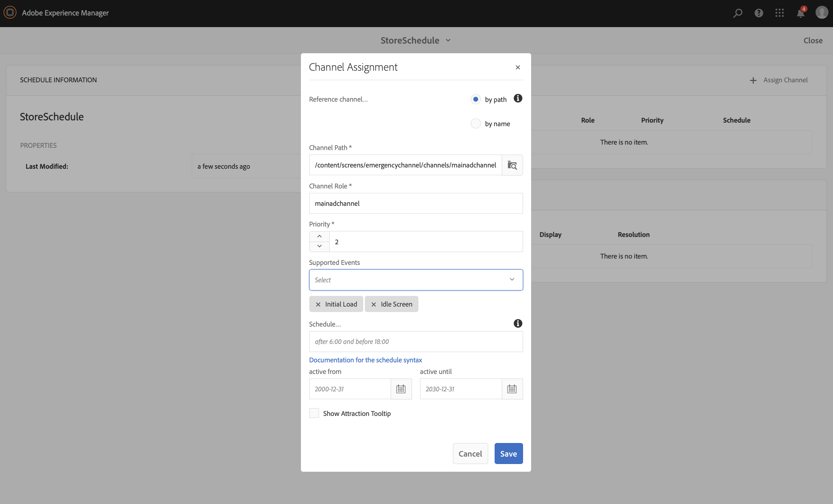Open the active from calendar picker
The height and width of the screenshot is (504, 833).
pos(401,389)
